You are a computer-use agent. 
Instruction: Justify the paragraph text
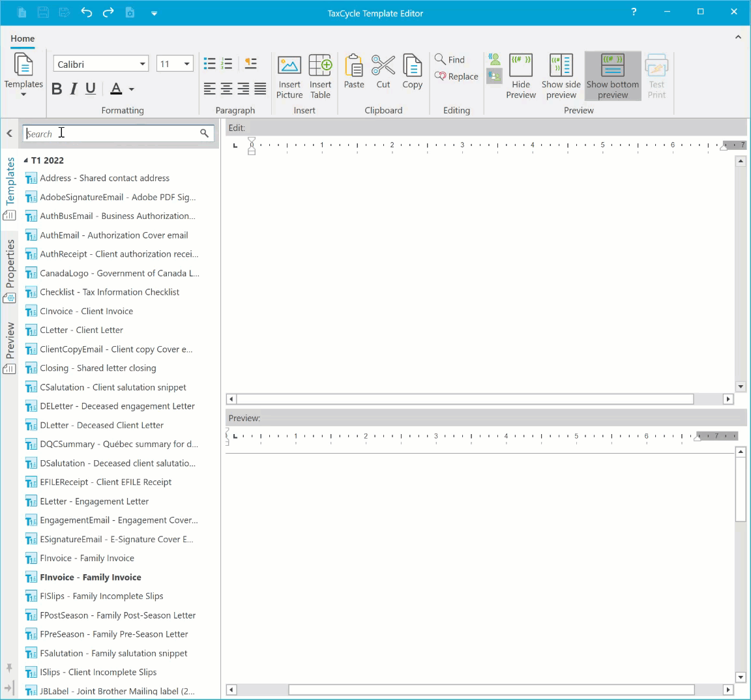pyautogui.click(x=260, y=89)
